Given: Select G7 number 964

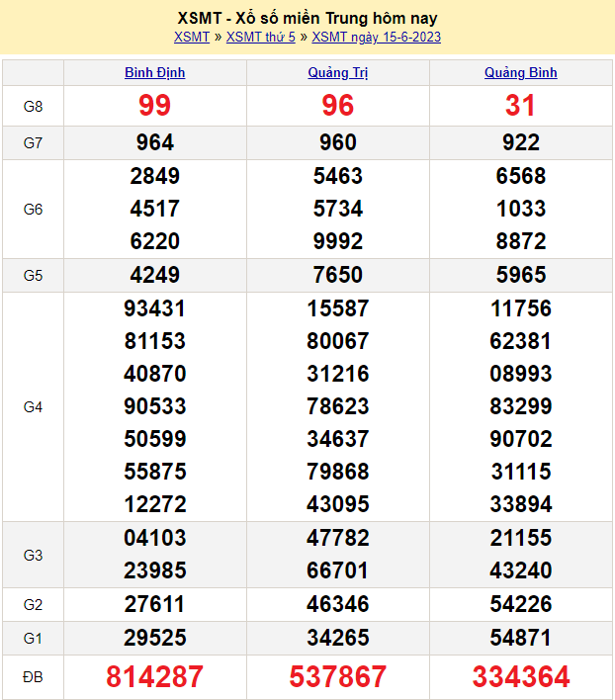Looking at the screenshot, I should (x=155, y=142).
